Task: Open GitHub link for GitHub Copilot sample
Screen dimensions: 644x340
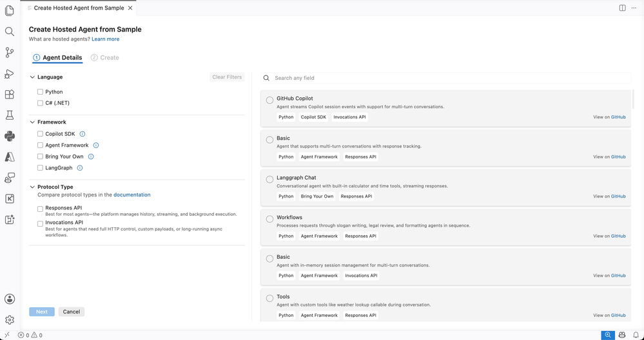Action: coord(618,117)
